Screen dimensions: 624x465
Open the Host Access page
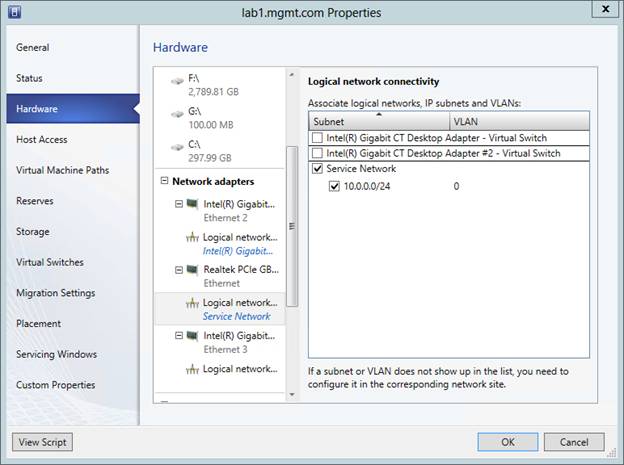(42, 139)
